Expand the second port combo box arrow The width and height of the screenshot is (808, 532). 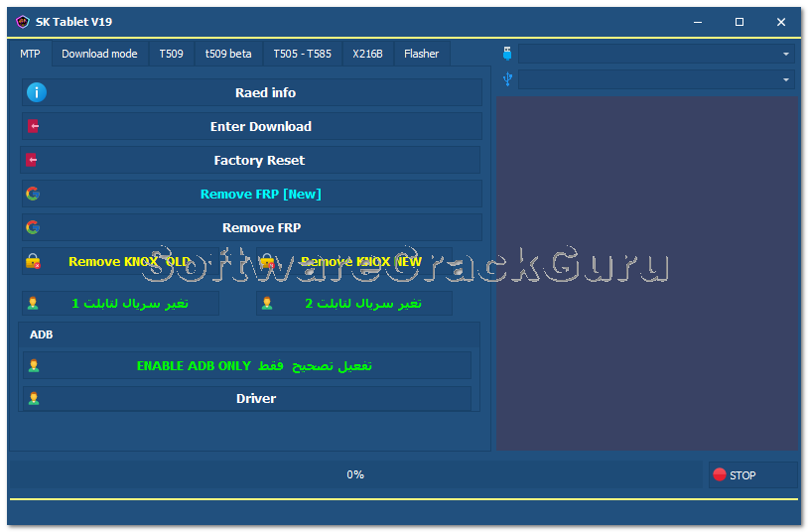[786, 79]
